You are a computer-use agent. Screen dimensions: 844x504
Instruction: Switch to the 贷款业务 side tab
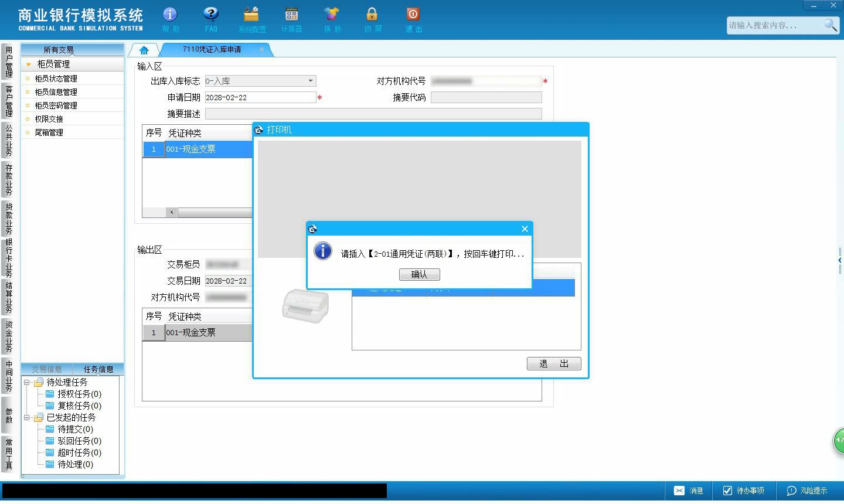coord(8,219)
